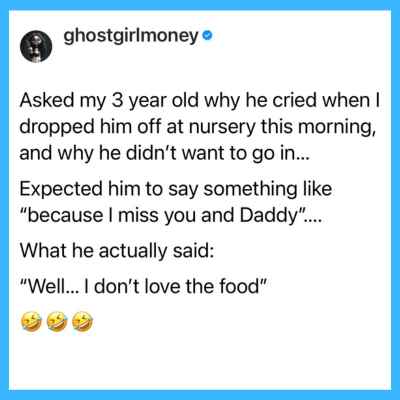Click the first laughing emoji
Screen dimensions: 400x400
click(32, 322)
